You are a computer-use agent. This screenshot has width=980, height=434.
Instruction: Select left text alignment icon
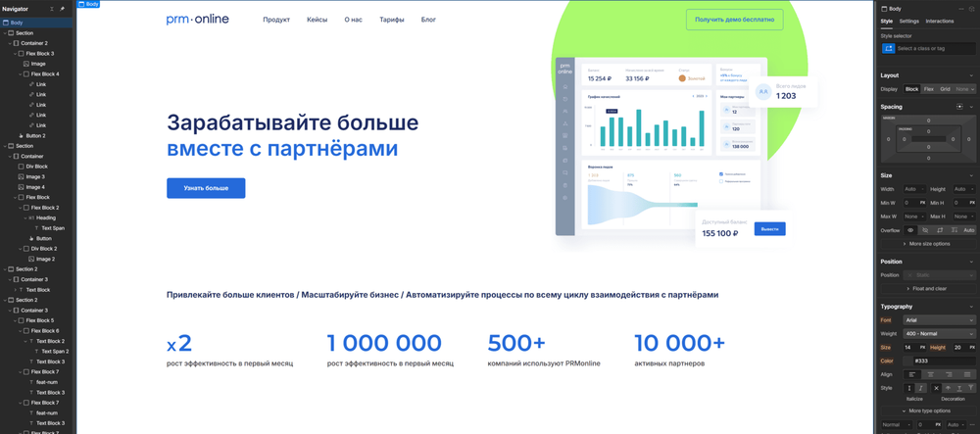point(911,374)
